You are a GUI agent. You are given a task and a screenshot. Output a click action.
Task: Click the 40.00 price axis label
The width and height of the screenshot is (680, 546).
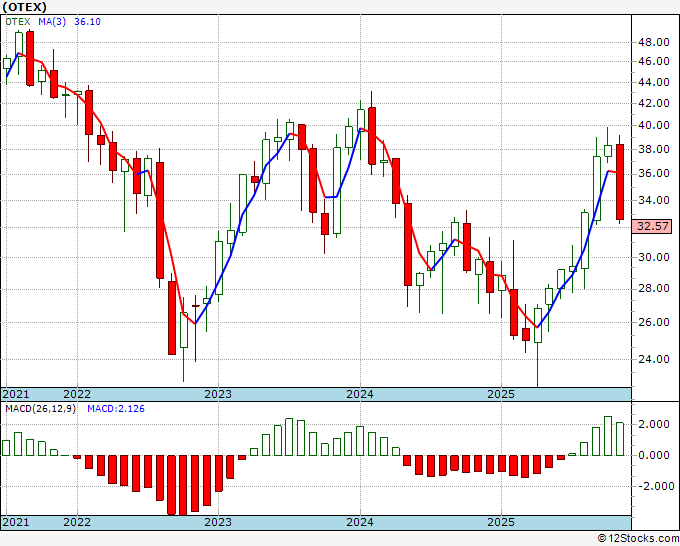click(654, 126)
